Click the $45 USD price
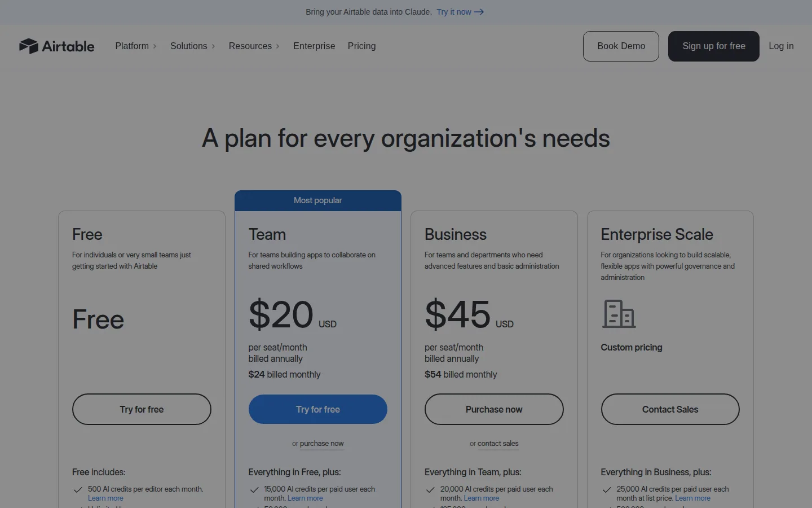 (469, 314)
